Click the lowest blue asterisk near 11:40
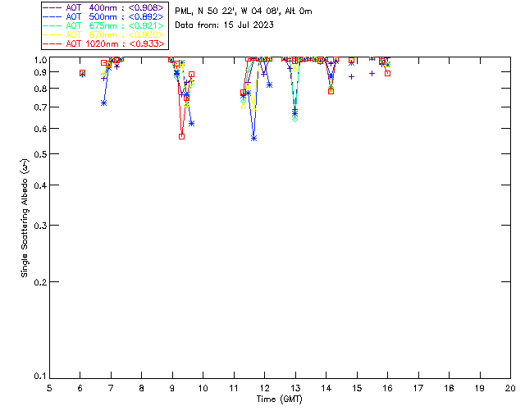This screenshot has height=420, width=525. point(254,138)
